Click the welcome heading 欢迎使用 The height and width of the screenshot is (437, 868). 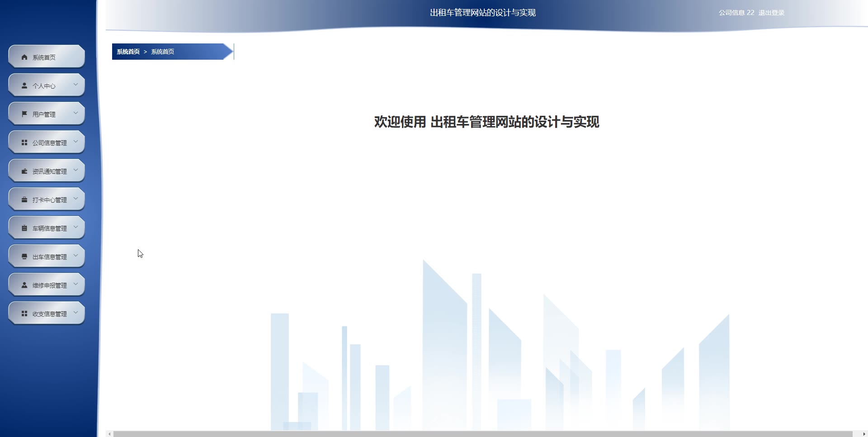(400, 122)
